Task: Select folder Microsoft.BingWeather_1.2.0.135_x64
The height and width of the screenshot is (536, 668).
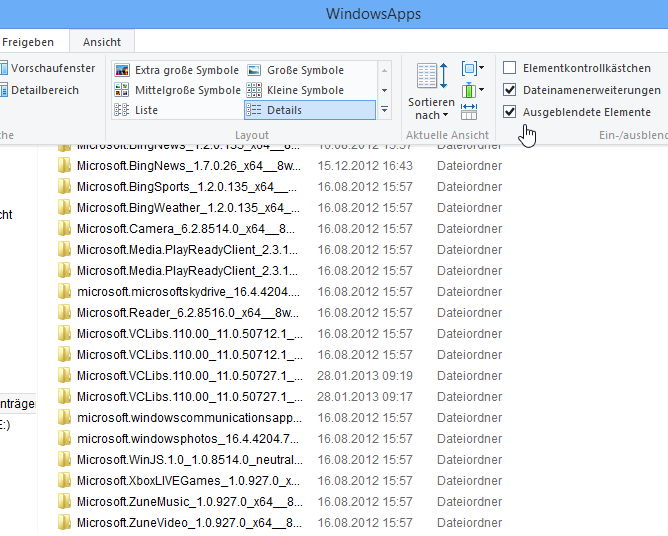Action: 188,208
